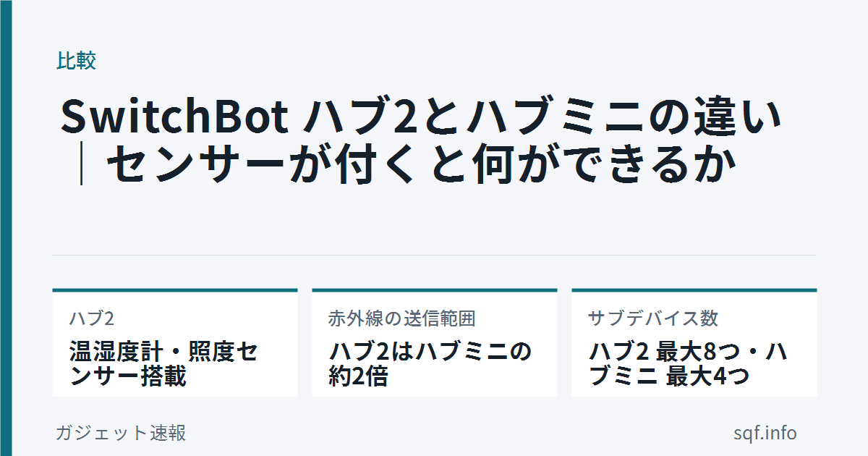Click the ハブ2 最大8つ・ハブミニ 最大4つ text
Image resolution: width=868 pixels, height=456 pixels.
pyautogui.click(x=689, y=364)
